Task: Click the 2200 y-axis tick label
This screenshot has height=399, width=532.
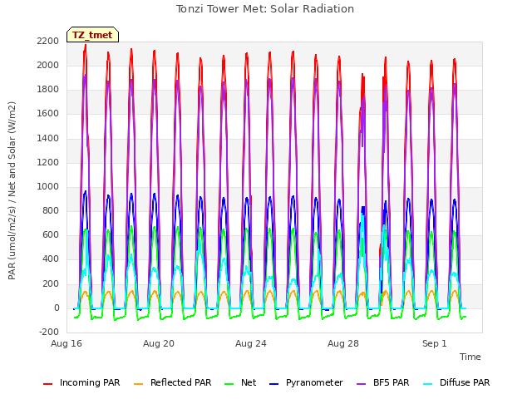Action: [48, 41]
